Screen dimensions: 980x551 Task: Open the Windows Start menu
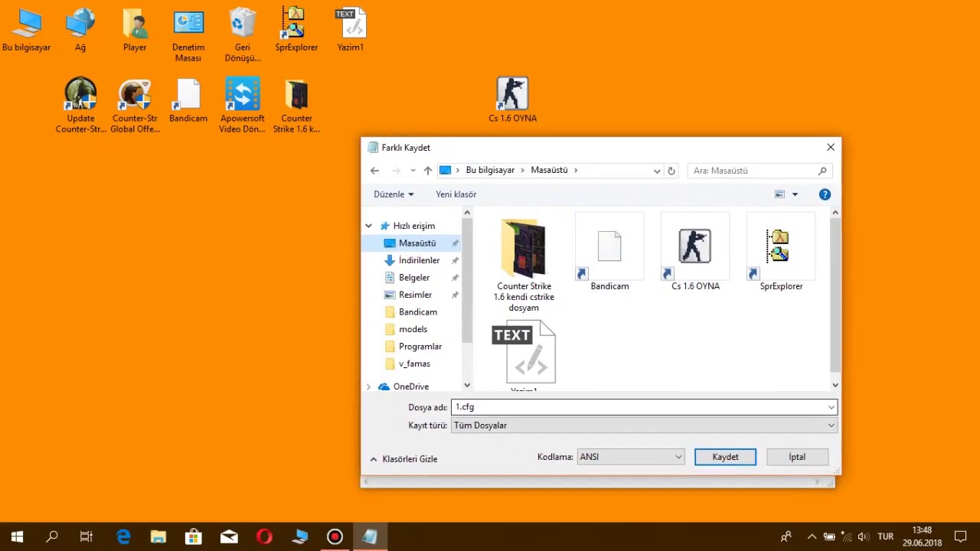[x=17, y=537]
